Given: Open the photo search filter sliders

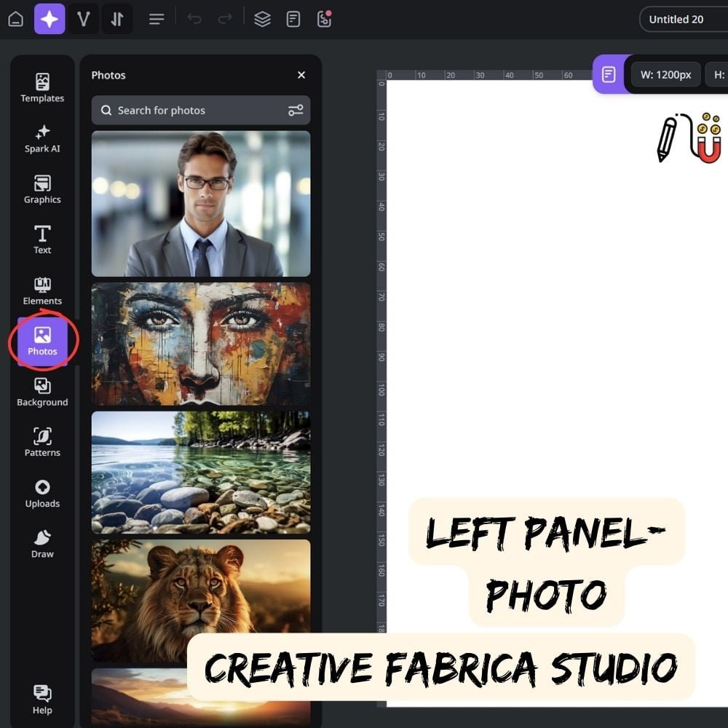Looking at the screenshot, I should pyautogui.click(x=296, y=110).
